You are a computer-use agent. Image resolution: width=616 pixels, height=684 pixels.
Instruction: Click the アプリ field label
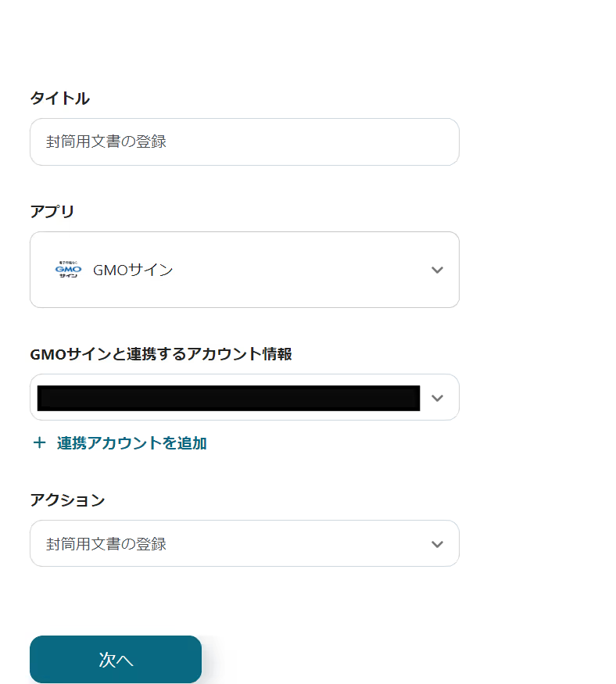tap(52, 211)
